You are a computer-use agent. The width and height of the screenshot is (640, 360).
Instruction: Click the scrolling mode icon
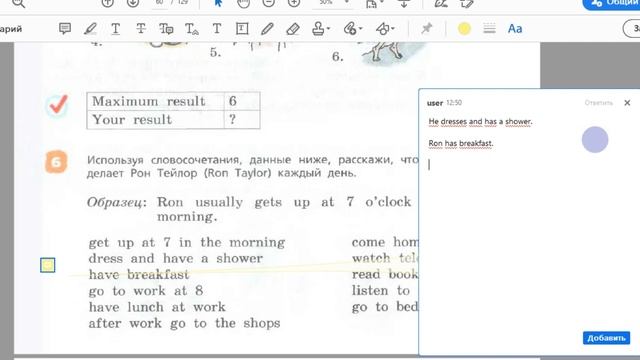[x=404, y=3]
